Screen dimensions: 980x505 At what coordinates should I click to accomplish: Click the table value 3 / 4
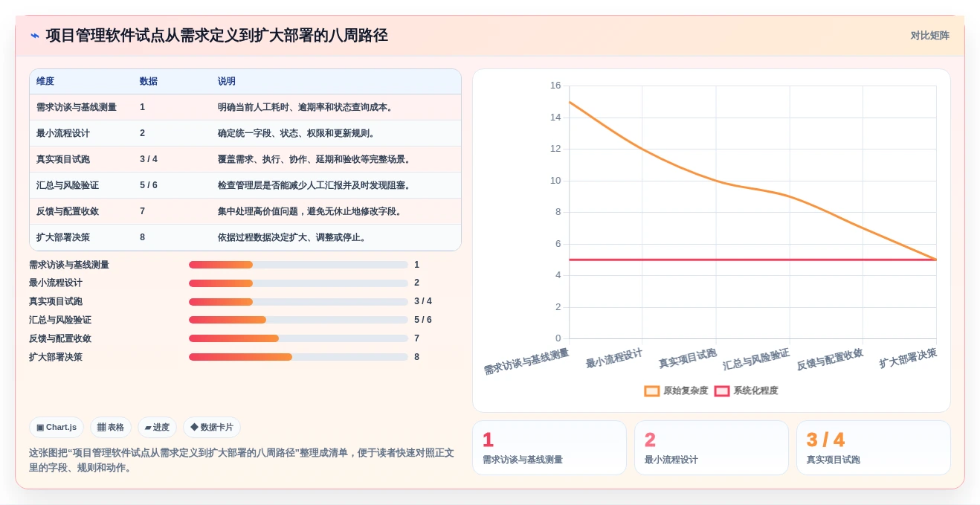point(149,159)
